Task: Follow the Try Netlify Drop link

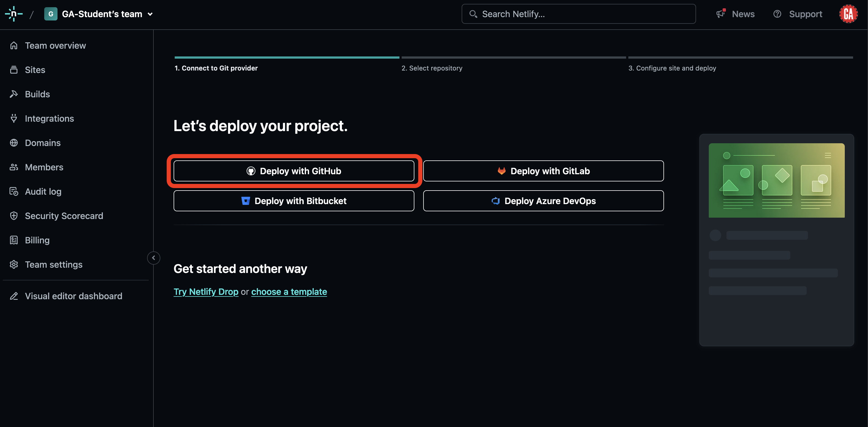Action: click(206, 291)
